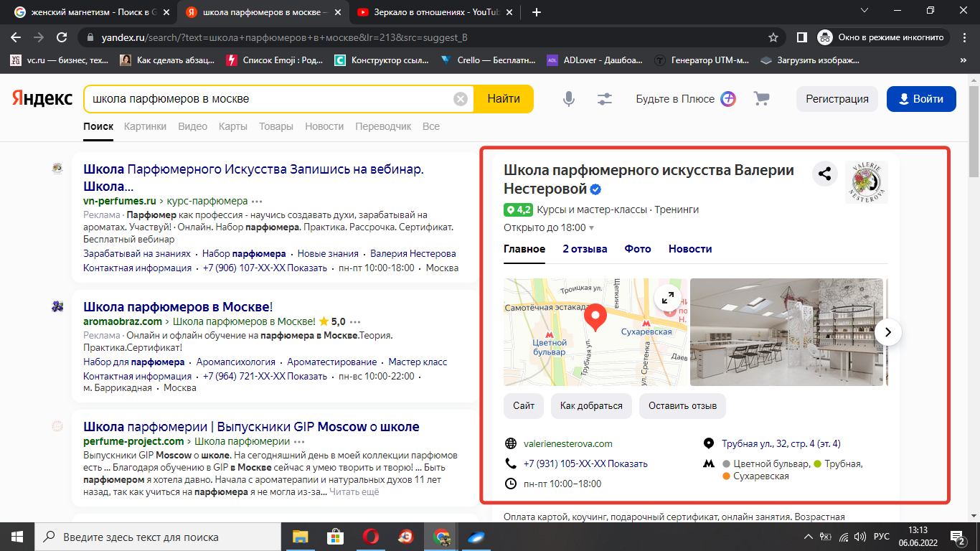Open File Explorer from taskbar
The width and height of the screenshot is (980, 551).
pos(299,537)
